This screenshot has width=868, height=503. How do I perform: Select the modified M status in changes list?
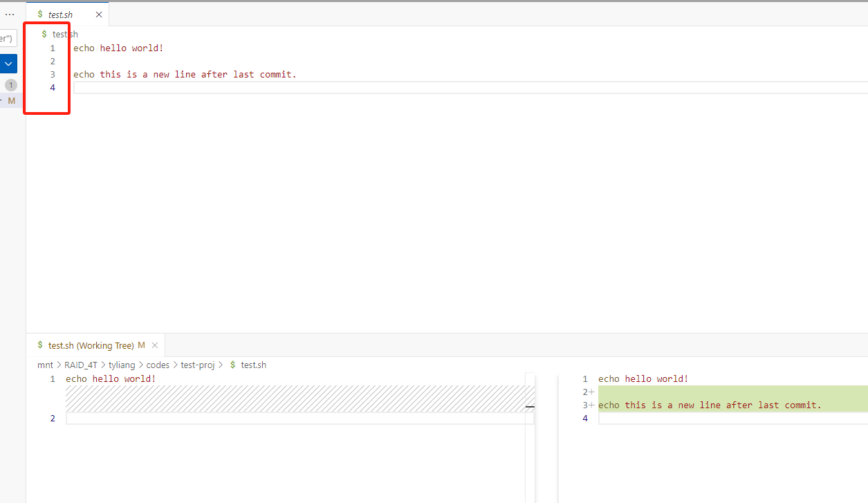11,101
